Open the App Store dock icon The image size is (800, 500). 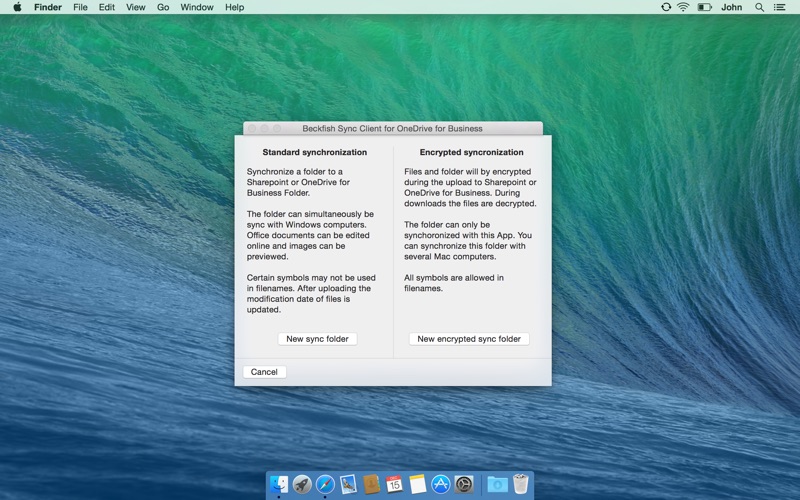click(x=440, y=484)
